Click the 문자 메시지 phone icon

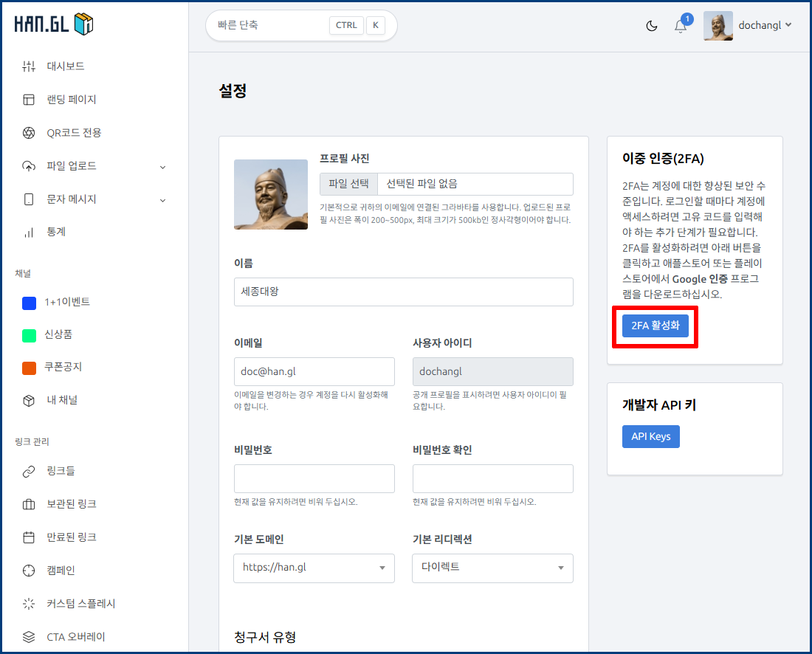click(x=29, y=199)
